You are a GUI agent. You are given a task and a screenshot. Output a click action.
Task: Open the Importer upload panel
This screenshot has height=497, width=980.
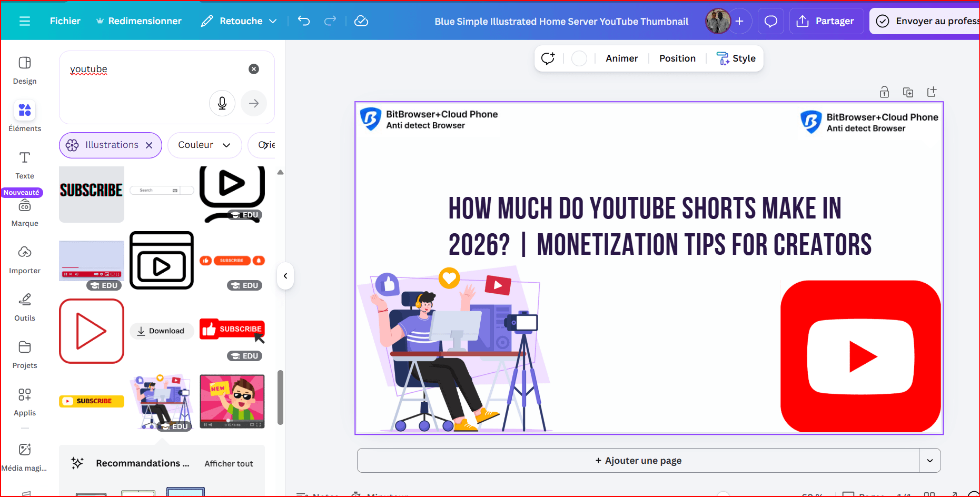point(25,259)
